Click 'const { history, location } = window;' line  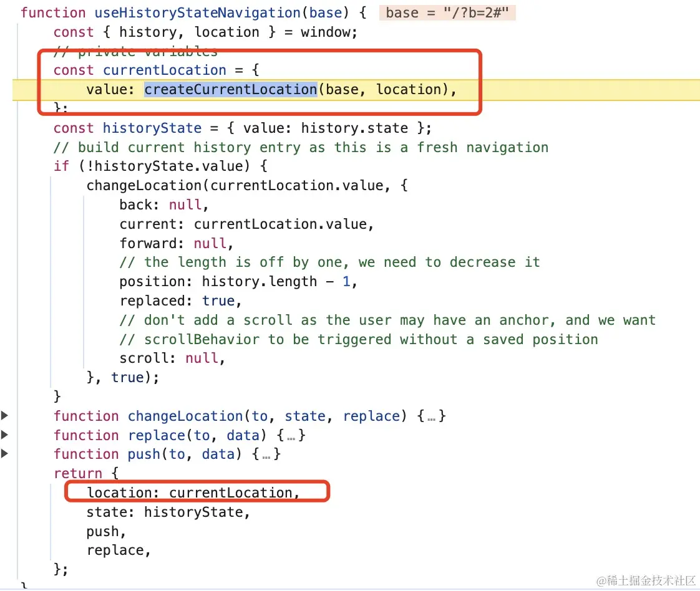click(205, 32)
